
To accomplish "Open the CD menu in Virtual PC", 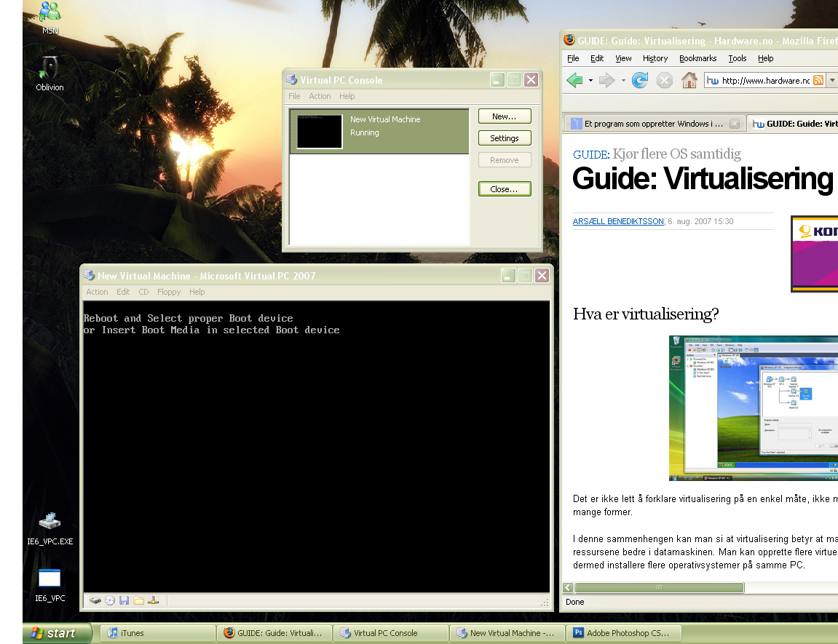I will point(143,292).
